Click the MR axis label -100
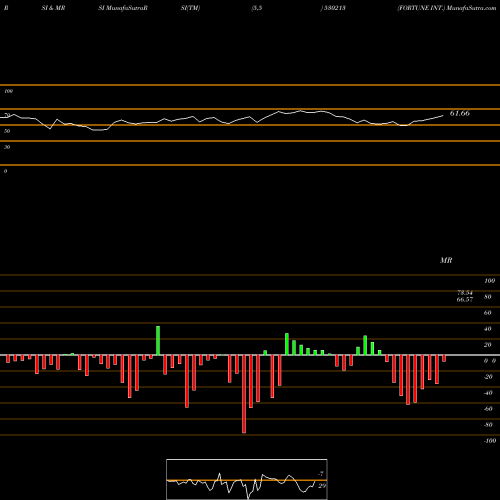 (490, 441)
